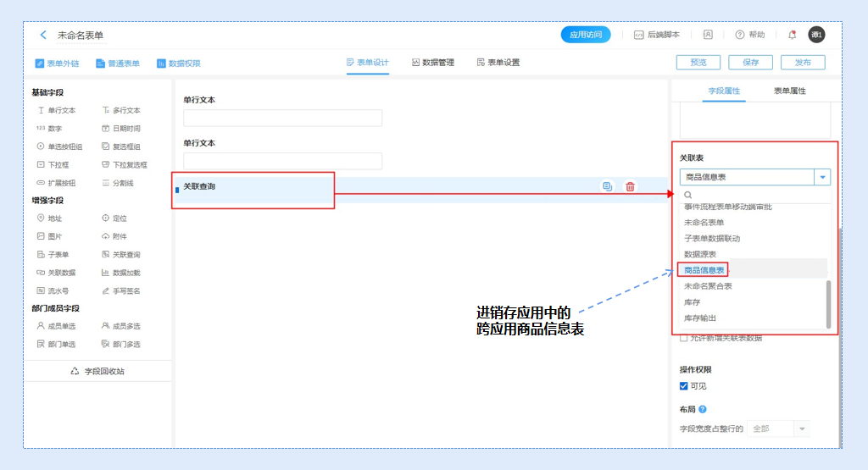This screenshot has width=868, height=470.
Task: Open the 后端脚本 code icon
Action: tap(639, 35)
